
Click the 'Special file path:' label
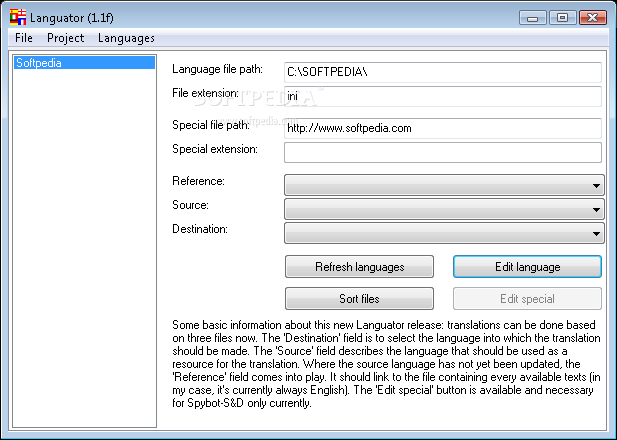[x=211, y=125]
